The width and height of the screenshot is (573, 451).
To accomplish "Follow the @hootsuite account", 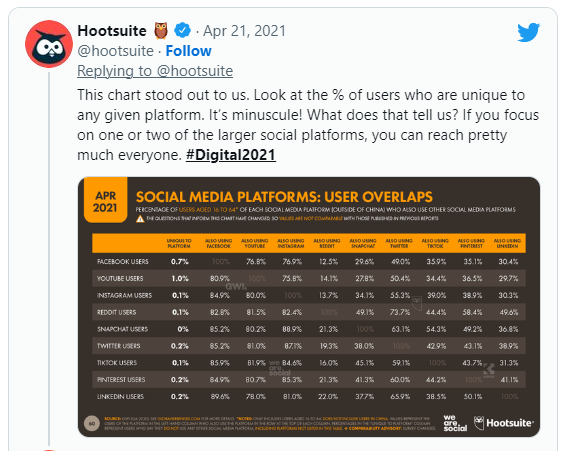I will 189,51.
